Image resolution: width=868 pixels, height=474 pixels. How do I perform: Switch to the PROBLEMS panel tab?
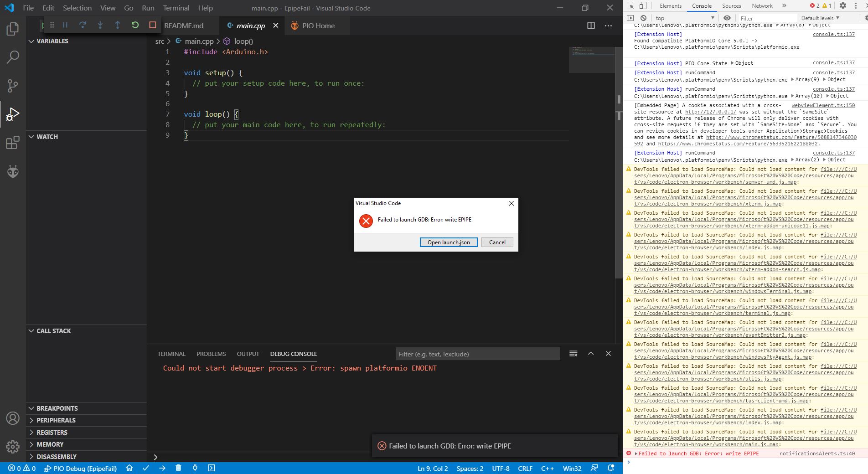[211, 354]
